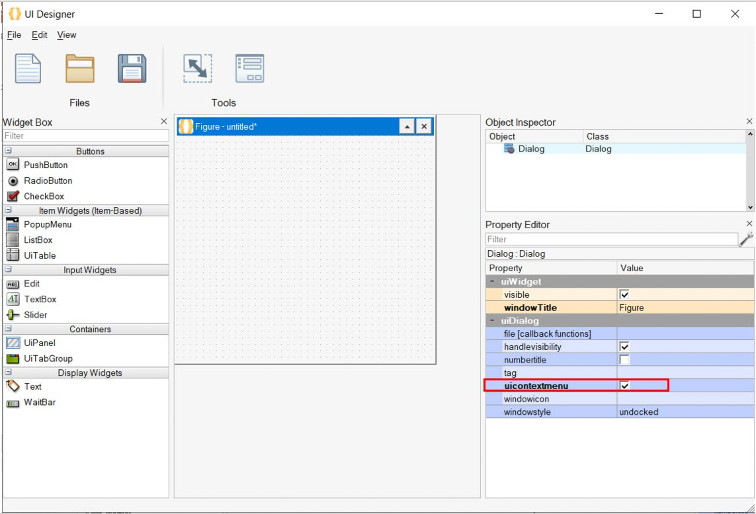756x514 pixels.
Task: Click the Property Editor filter field
Action: pos(610,240)
